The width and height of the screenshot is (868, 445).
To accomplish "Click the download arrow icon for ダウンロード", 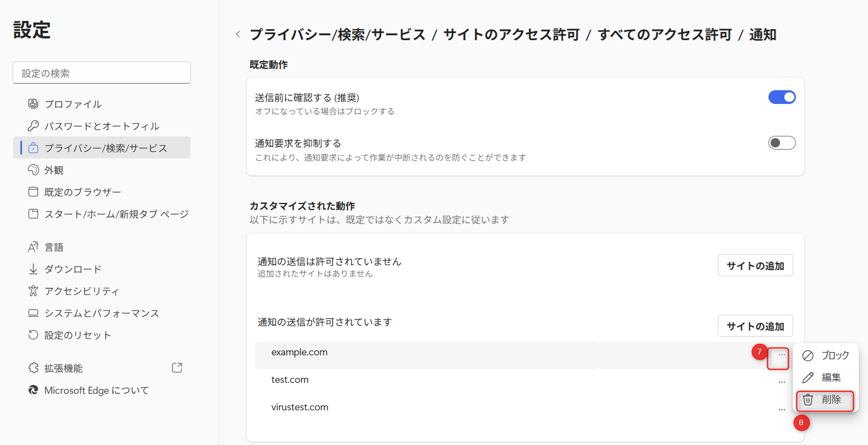I will click(x=33, y=269).
